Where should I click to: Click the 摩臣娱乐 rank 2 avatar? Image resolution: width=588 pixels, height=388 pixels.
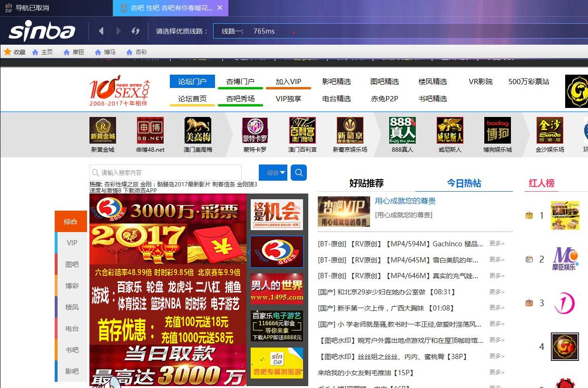coord(565,260)
